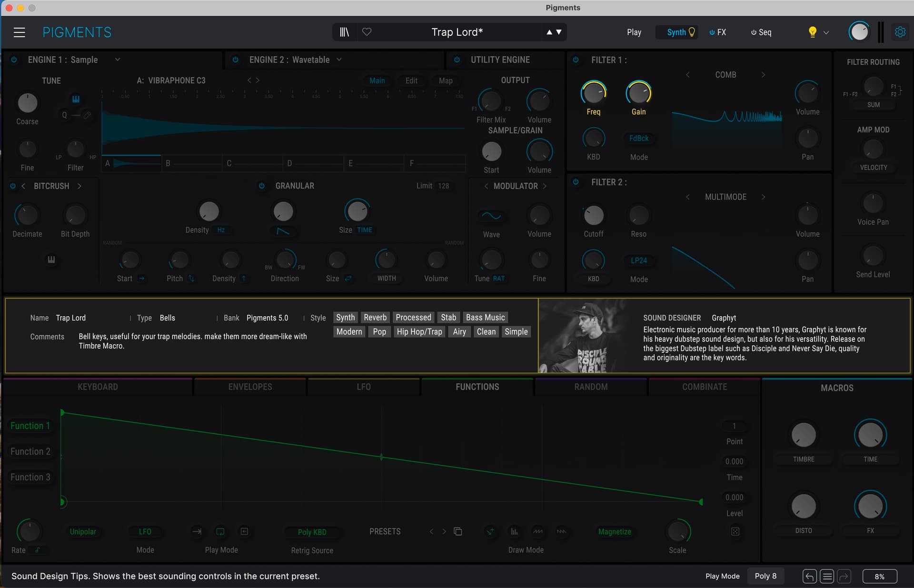Open the LP24 mode dropdown in Filter 2
This screenshot has width=914, height=588.
(639, 260)
